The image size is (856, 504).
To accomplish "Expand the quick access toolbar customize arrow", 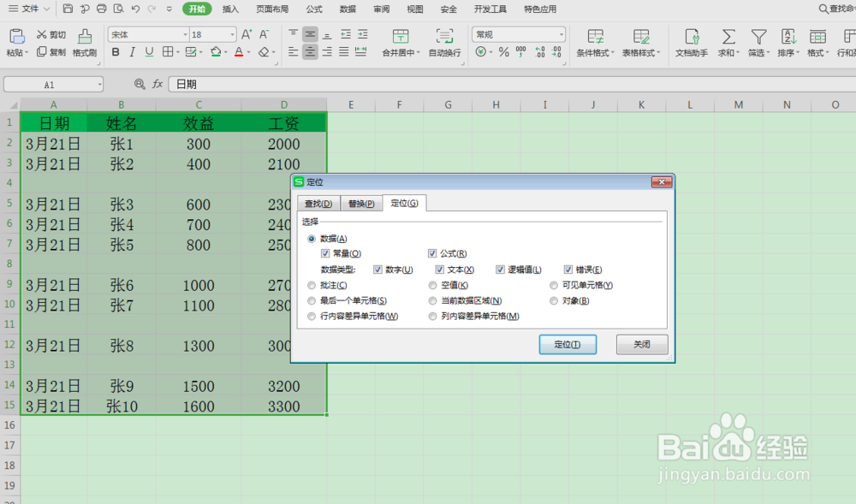I will click(x=169, y=9).
